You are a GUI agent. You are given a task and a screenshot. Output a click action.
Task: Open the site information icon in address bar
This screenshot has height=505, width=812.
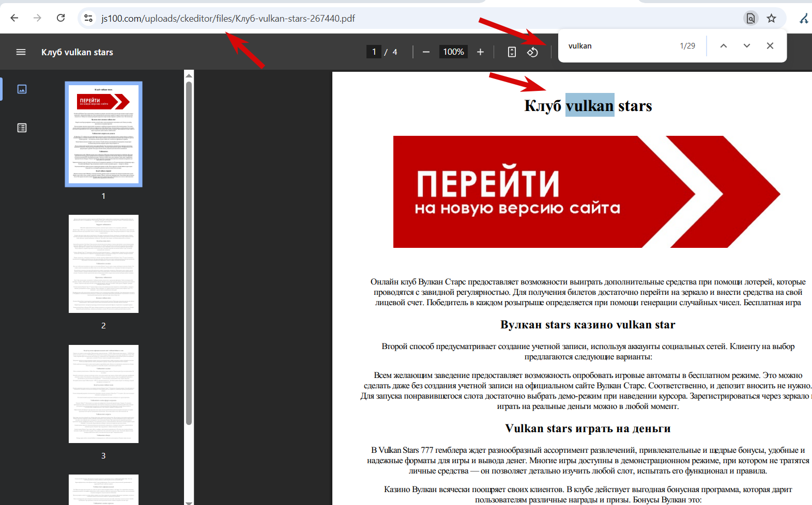88,18
